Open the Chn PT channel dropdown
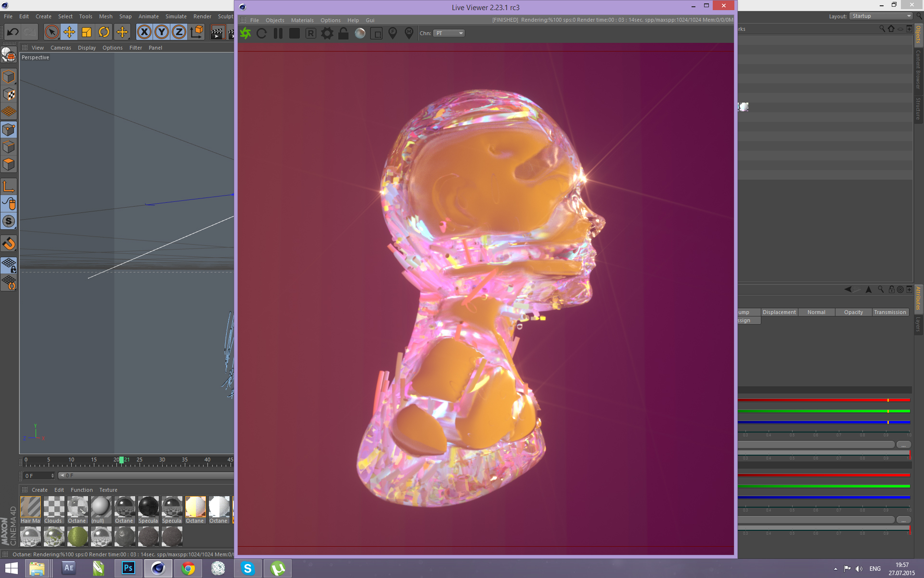This screenshot has width=924, height=578. 449,33
